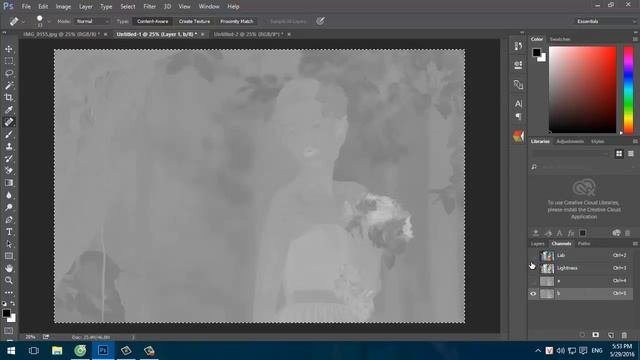Viewport: 640px width, 360px height.
Task: Click the vertical hue slider
Action: [x=628, y=89]
